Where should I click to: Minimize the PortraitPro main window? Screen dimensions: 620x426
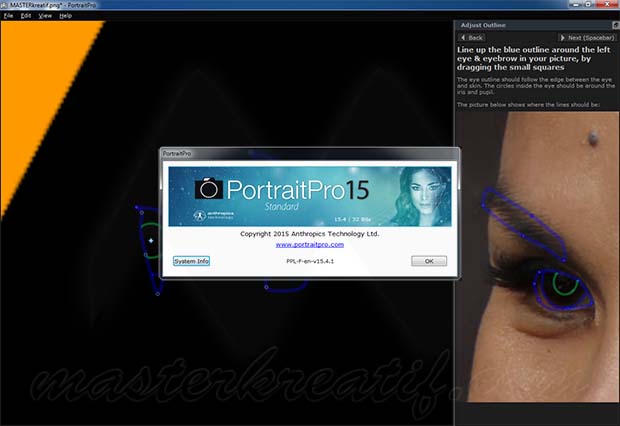click(576, 4)
